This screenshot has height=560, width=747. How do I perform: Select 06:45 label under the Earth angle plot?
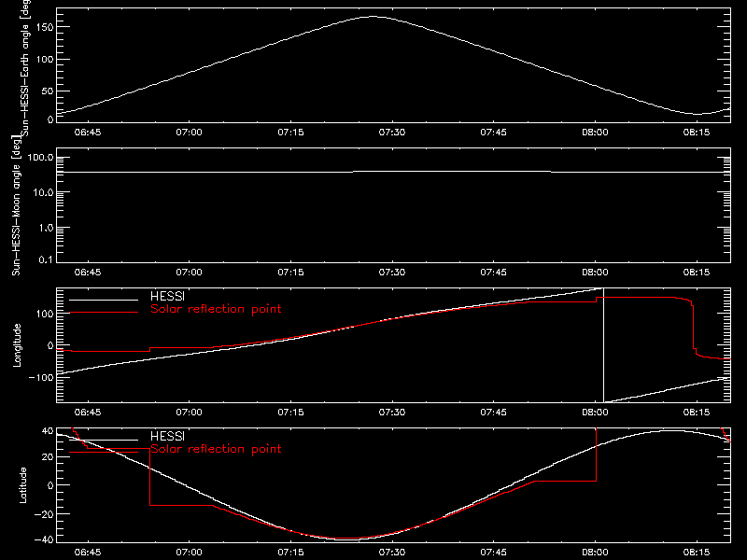click(x=88, y=133)
